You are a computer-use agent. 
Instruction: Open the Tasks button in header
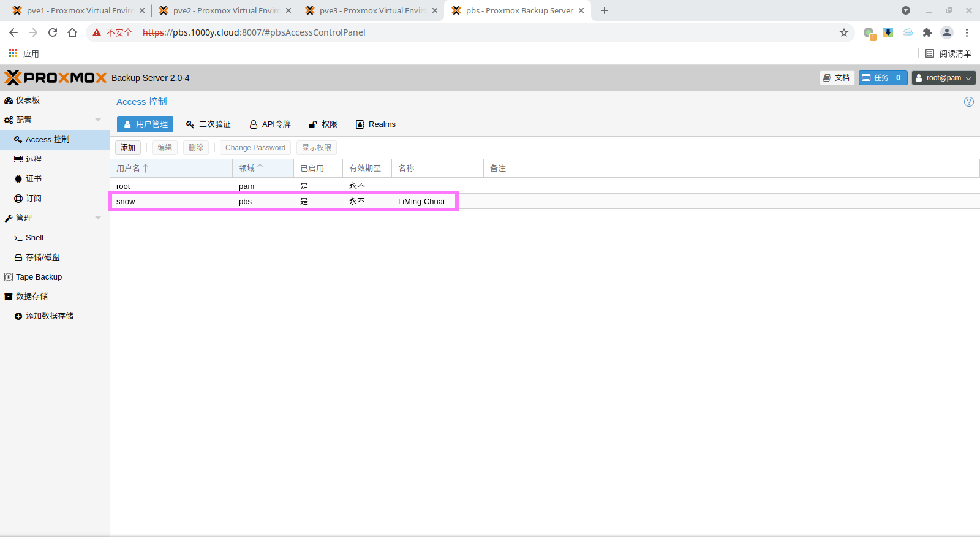882,78
